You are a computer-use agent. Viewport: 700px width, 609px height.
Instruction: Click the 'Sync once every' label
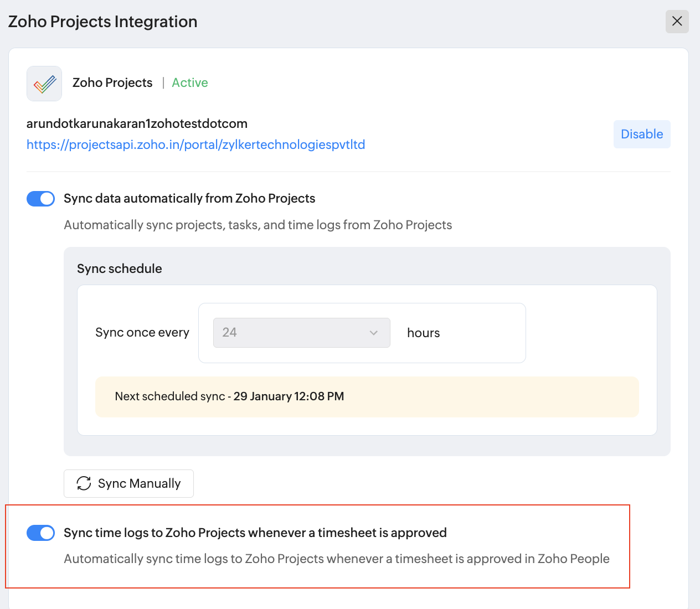tap(142, 332)
